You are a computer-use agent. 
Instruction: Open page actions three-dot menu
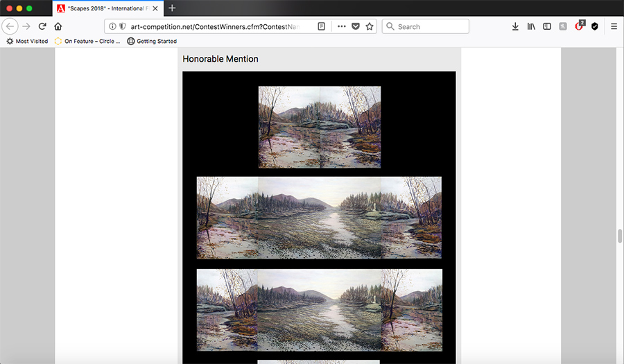[x=341, y=26]
